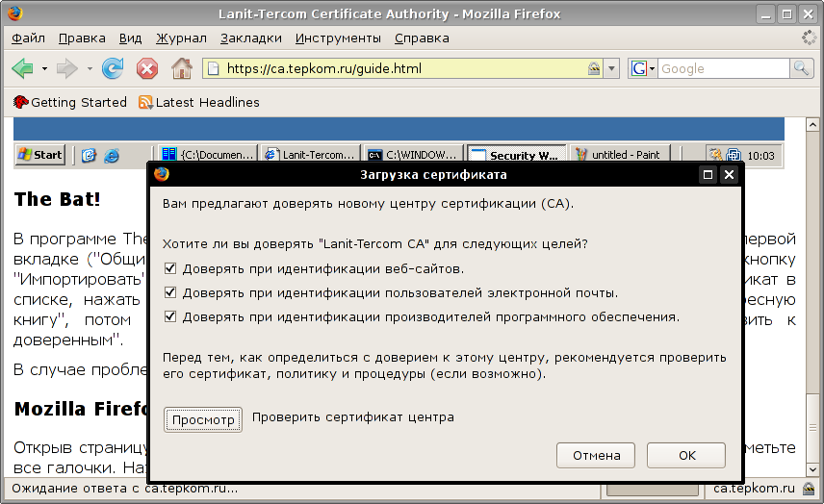Click the Security W... taskbar item in the page image
This screenshot has height=504, width=824.
[x=517, y=155]
